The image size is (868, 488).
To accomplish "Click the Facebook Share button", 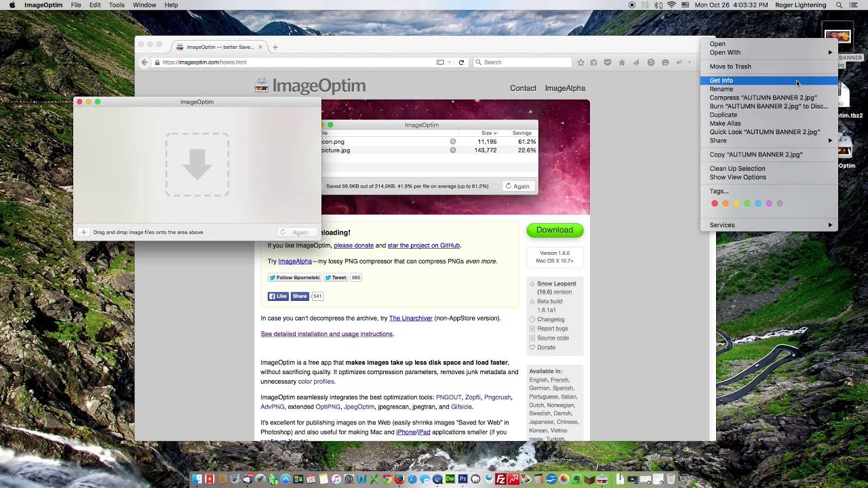I will pos(300,296).
